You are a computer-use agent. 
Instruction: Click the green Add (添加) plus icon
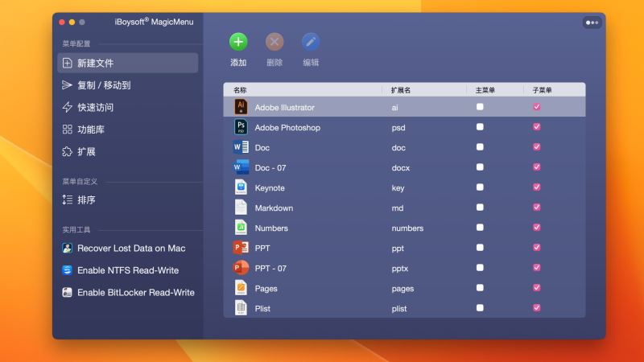pyautogui.click(x=238, y=42)
